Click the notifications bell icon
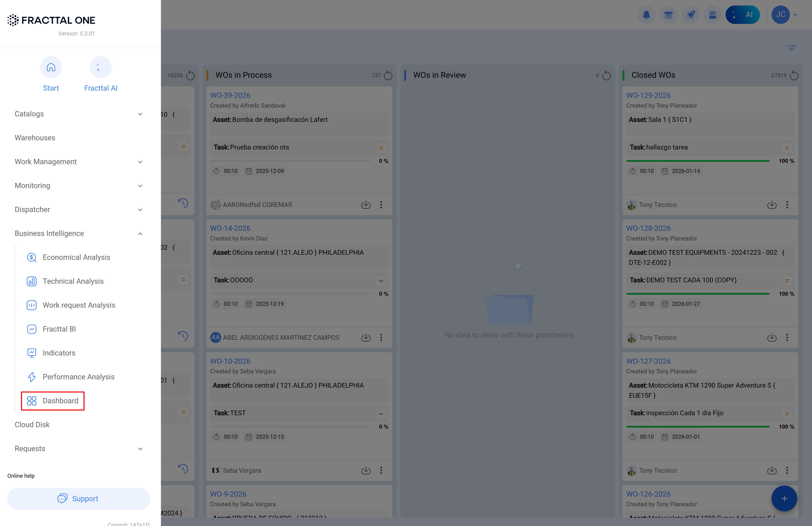This screenshot has width=812, height=526. pos(646,15)
